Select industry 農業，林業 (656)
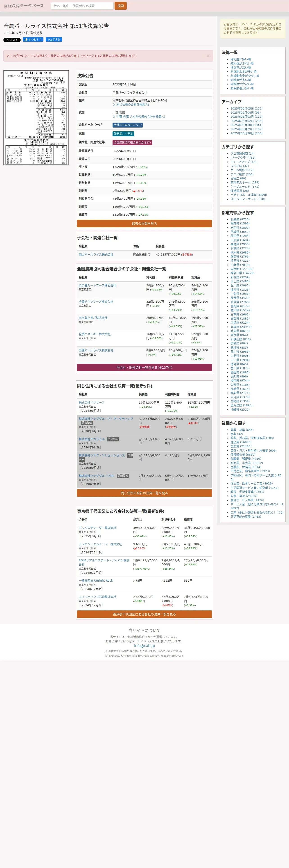 (242, 430)
